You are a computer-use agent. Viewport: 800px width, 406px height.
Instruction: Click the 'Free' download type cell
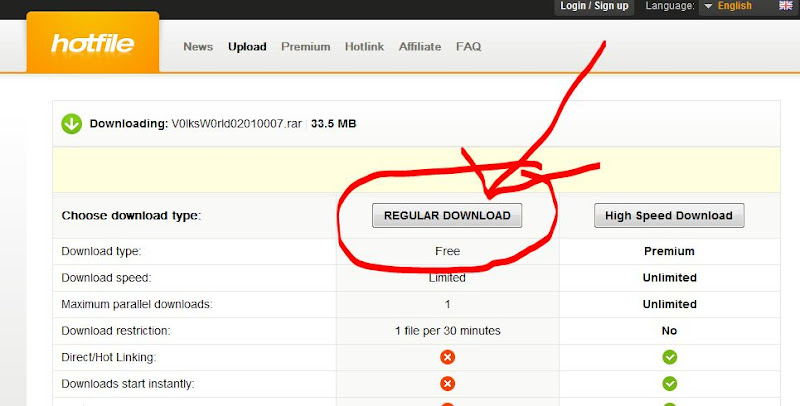click(447, 251)
